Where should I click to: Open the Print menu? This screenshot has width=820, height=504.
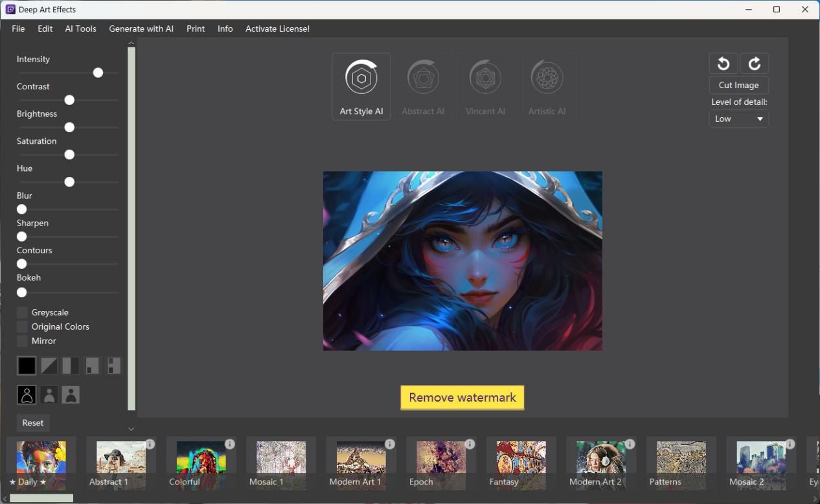[x=196, y=29]
